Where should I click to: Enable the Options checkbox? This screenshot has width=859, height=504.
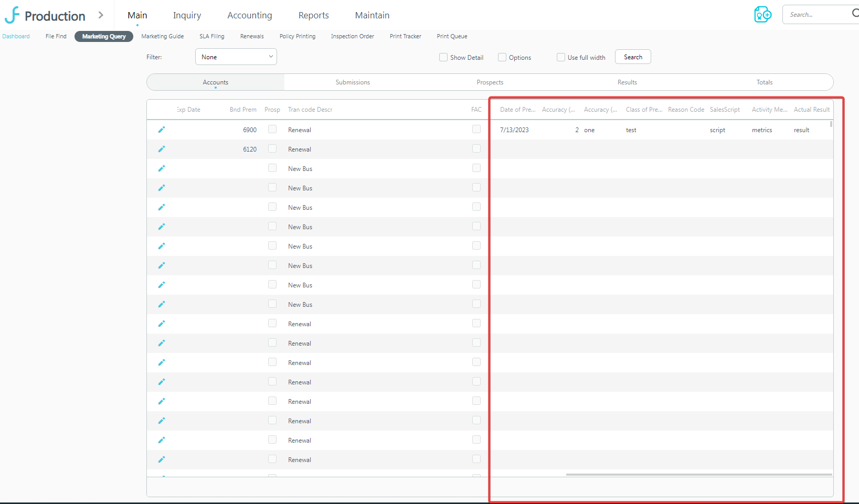502,57
